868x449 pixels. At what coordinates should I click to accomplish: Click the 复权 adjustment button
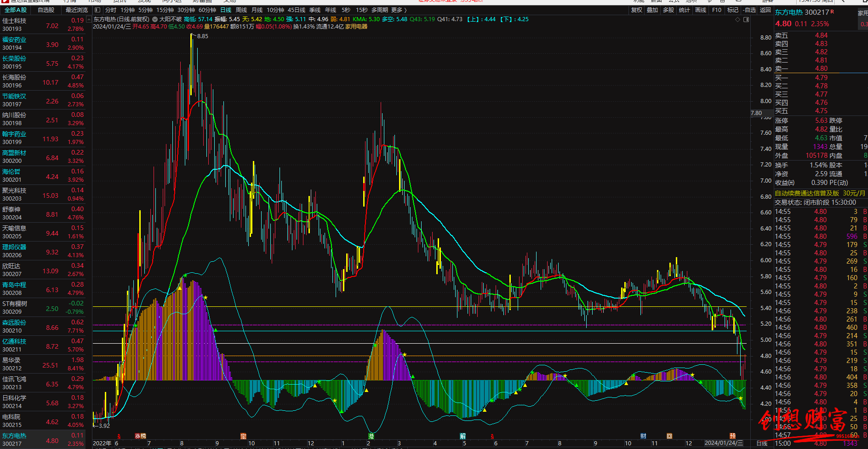(x=637, y=10)
